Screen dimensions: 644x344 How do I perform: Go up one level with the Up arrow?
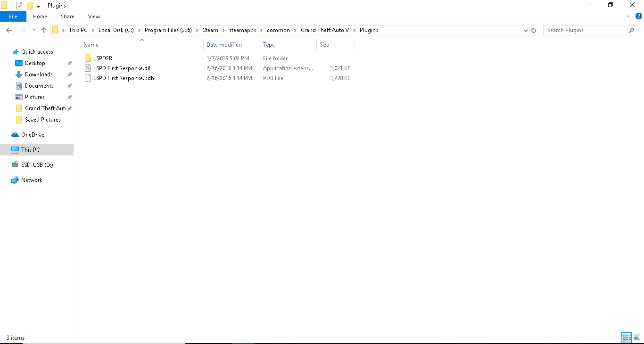pyautogui.click(x=44, y=30)
